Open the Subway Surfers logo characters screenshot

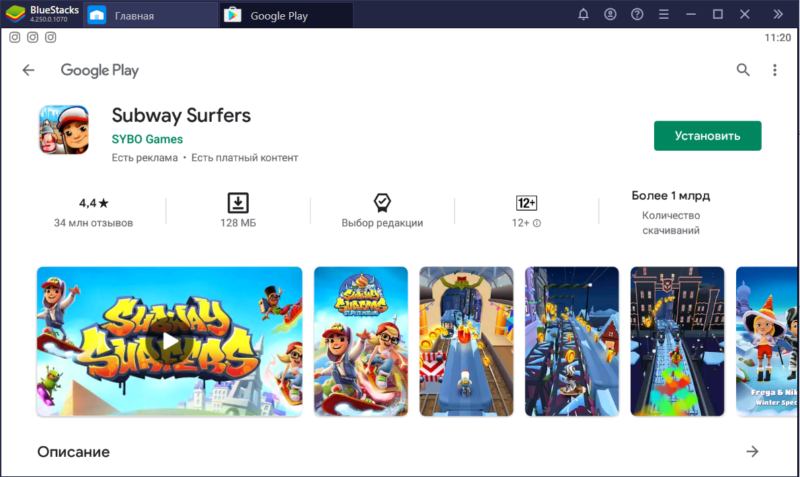(x=361, y=341)
